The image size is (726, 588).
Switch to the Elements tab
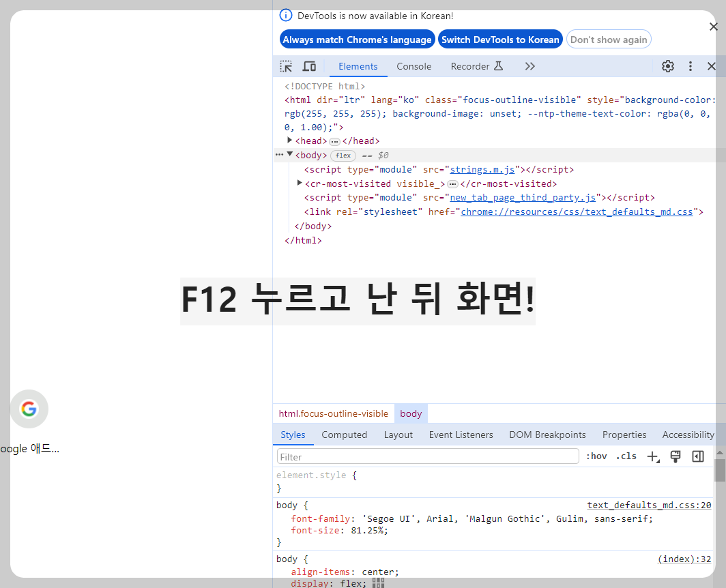pyautogui.click(x=358, y=66)
